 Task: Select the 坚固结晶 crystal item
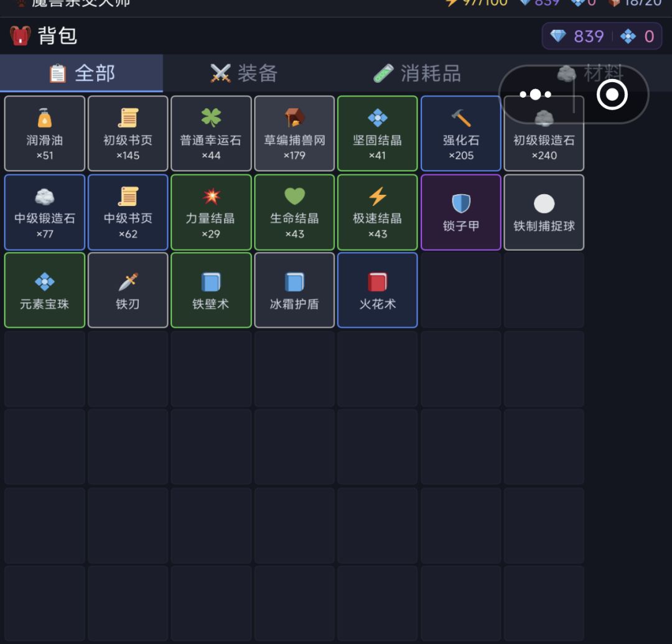click(x=378, y=133)
